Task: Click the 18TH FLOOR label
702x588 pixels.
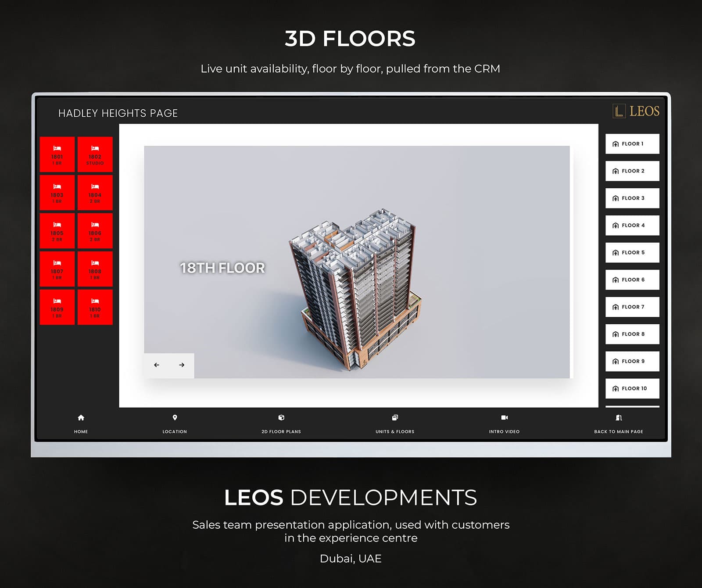Action: click(222, 268)
